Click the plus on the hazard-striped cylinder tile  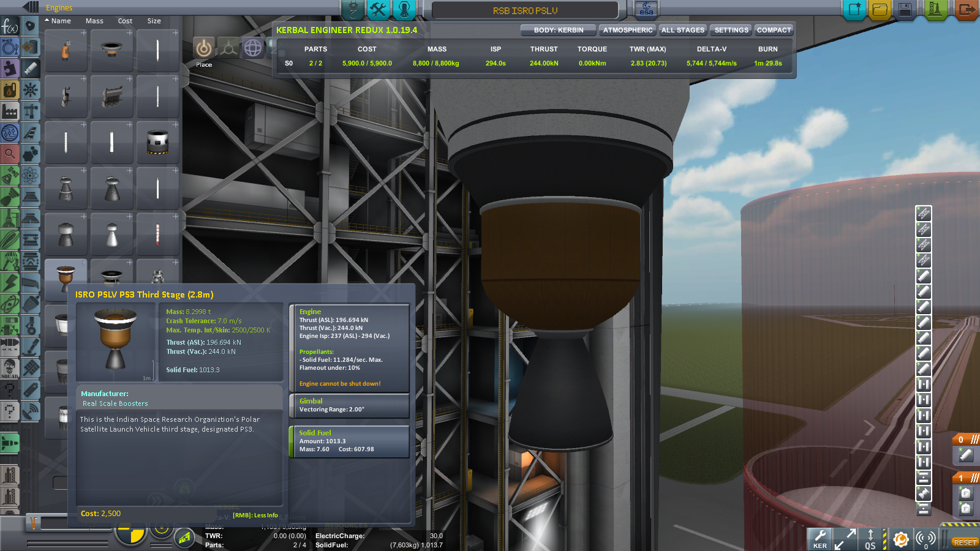tap(175, 124)
